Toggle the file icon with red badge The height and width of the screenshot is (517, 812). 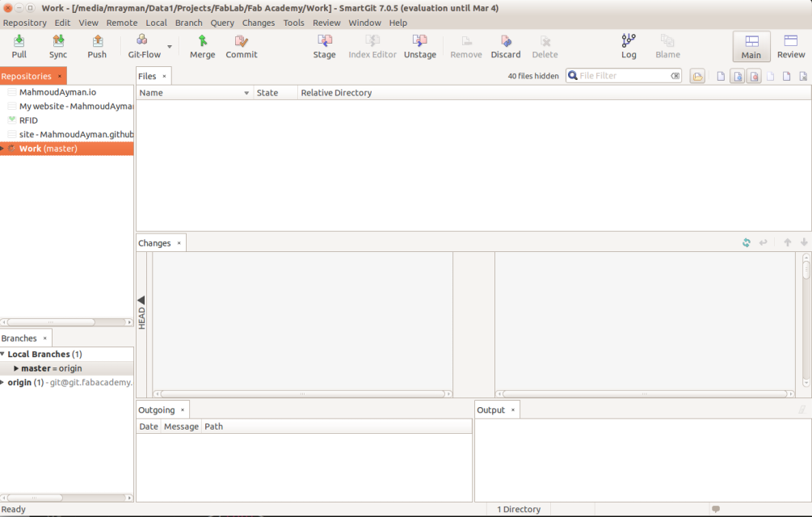coord(754,76)
